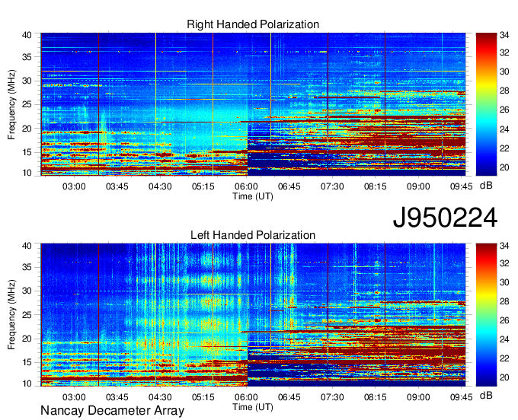Click "Time (UT)" label under Left Handed plot
This screenshot has width=518, height=420.
pos(253,407)
